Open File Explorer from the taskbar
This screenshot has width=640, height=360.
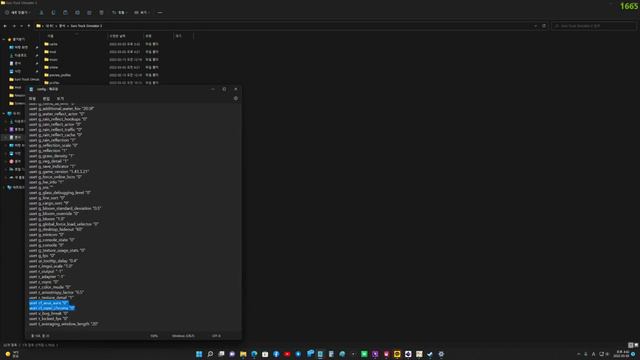click(x=243, y=354)
